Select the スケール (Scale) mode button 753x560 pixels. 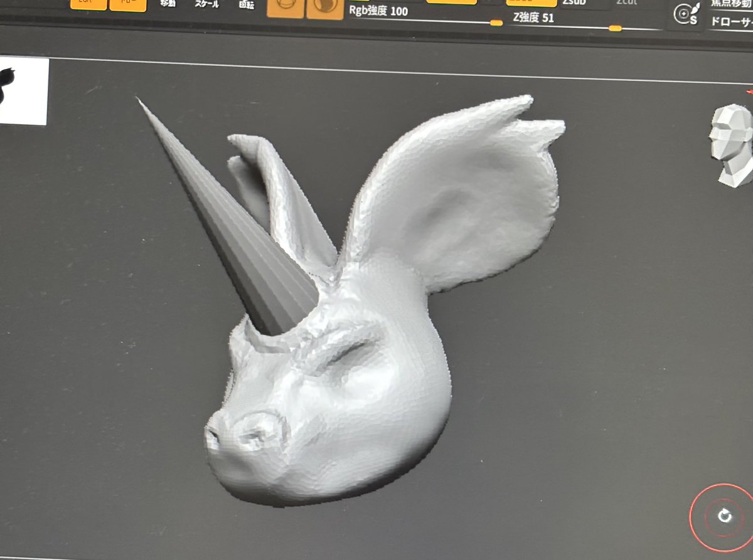point(207,4)
